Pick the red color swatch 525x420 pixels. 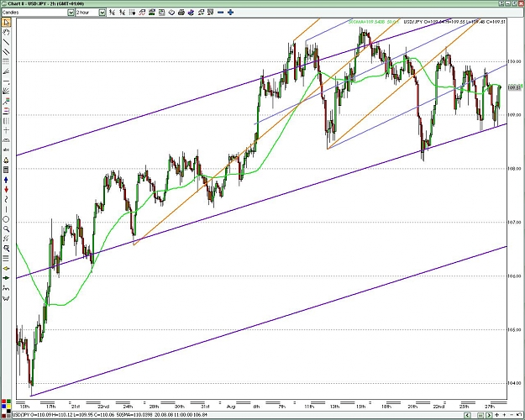3,402
